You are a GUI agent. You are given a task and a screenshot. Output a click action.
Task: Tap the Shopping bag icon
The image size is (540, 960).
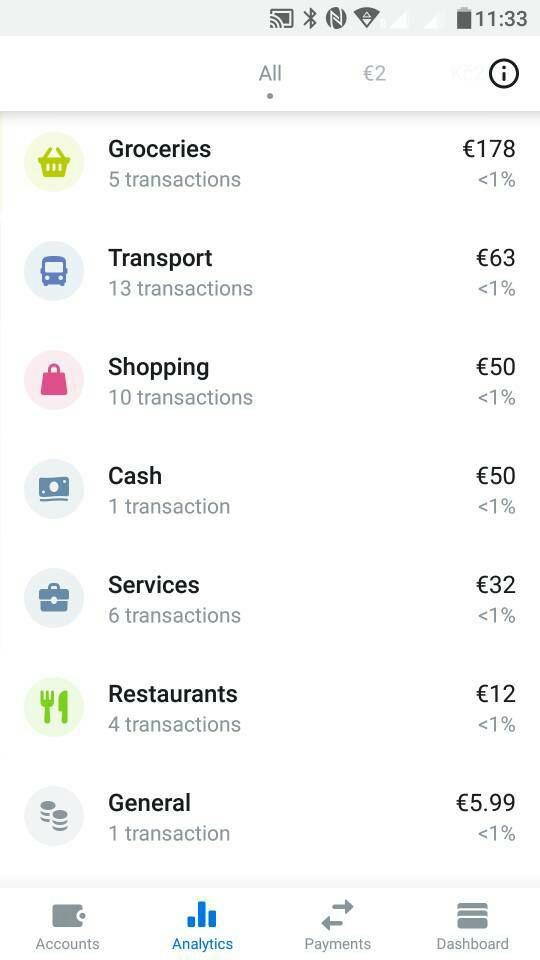54,380
